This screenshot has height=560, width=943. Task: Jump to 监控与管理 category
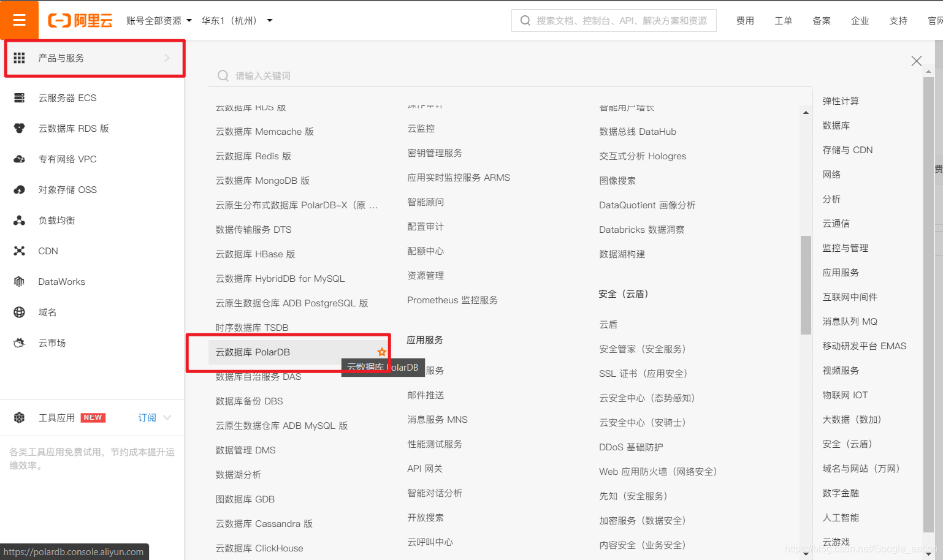pos(845,248)
